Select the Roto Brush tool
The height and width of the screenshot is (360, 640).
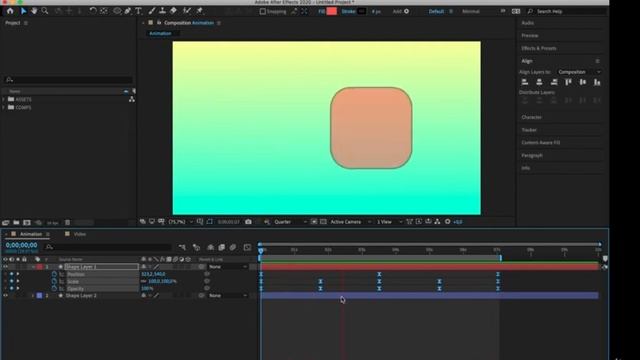click(x=187, y=11)
